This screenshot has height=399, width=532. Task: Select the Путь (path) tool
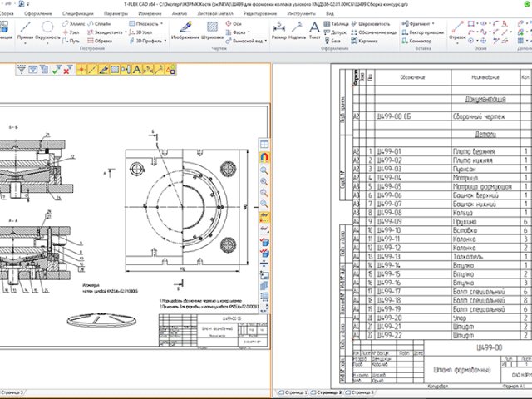coord(71,41)
